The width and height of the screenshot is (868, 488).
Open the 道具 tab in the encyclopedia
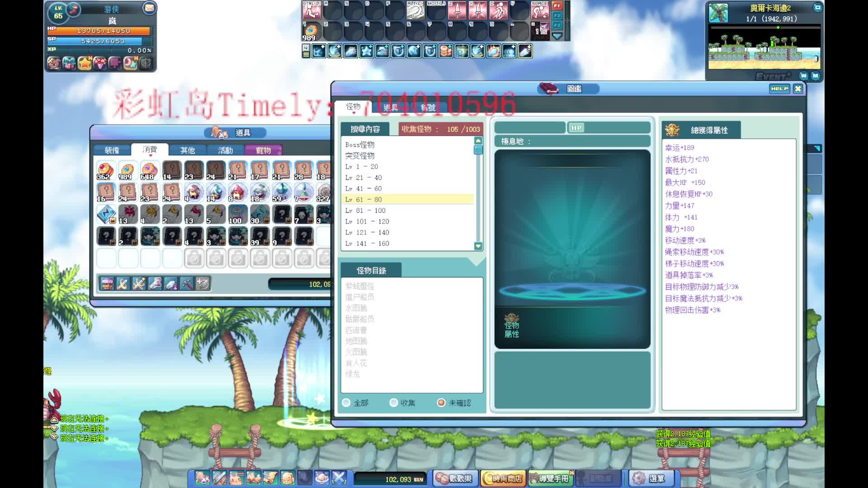[391, 108]
